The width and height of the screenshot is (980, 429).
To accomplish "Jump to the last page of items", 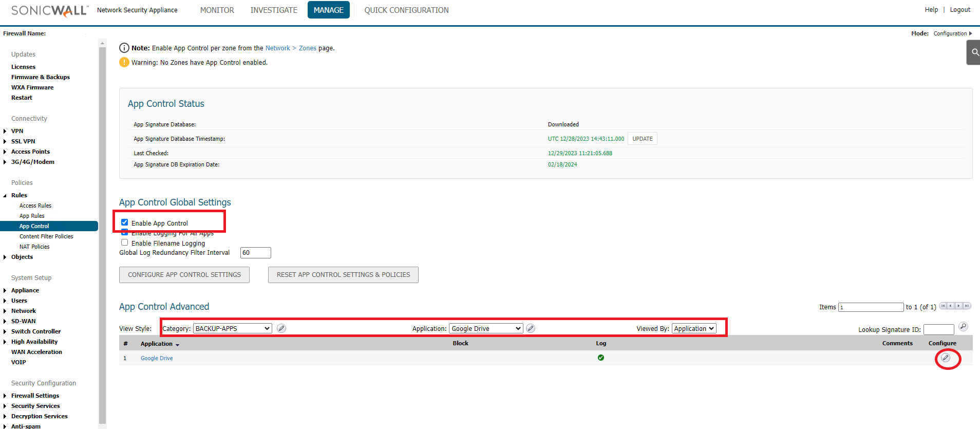I will (x=967, y=306).
